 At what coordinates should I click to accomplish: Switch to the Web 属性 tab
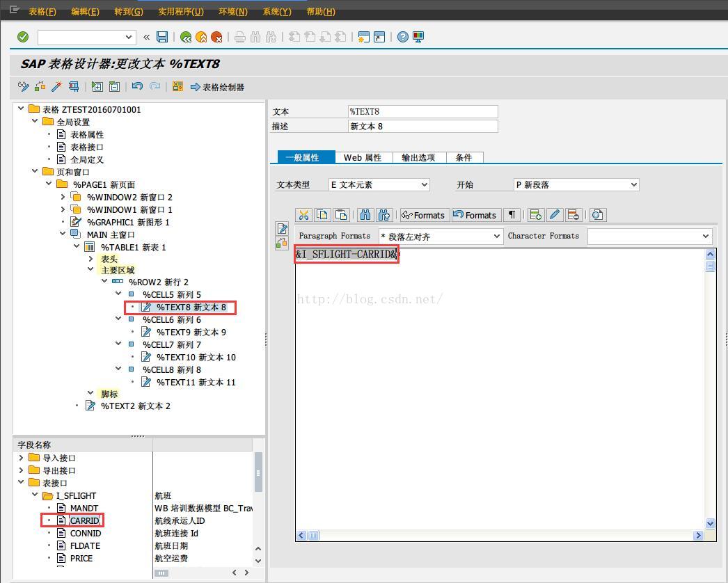point(363,157)
